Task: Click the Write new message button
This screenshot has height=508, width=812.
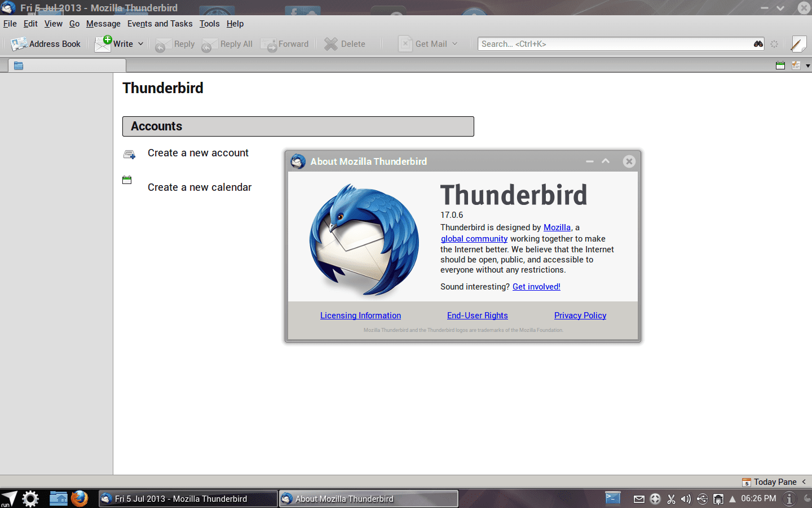Action: [x=114, y=44]
